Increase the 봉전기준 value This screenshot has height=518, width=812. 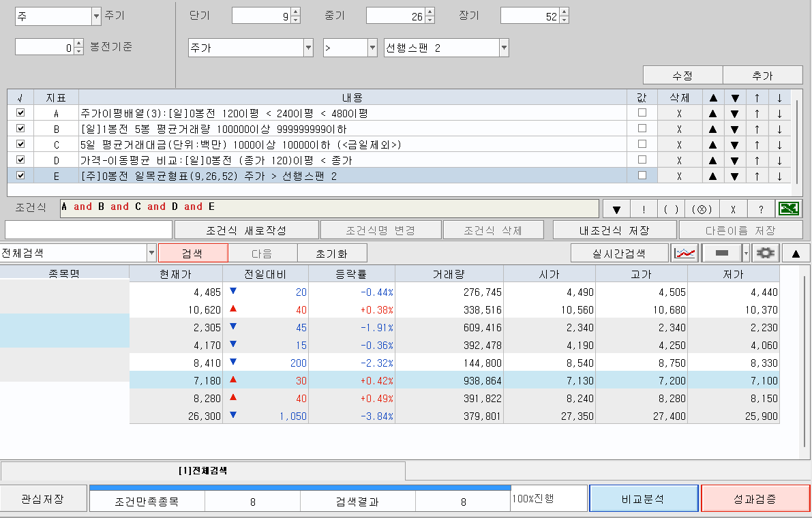(x=78, y=43)
